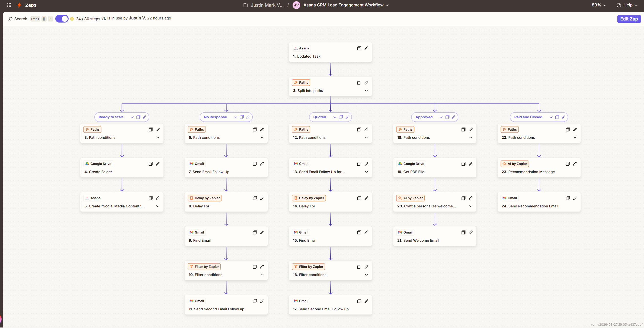
Task: Select the Paid and Closed path label
Action: [528, 117]
